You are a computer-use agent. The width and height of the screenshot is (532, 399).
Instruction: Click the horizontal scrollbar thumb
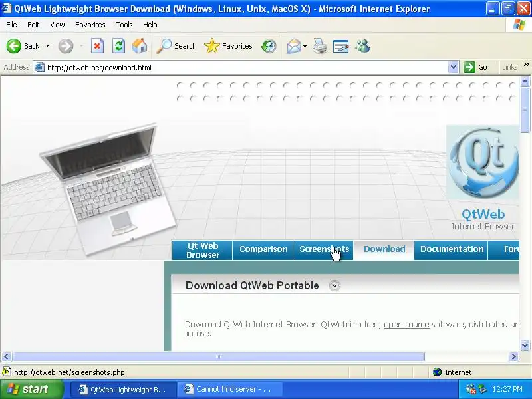point(219,356)
